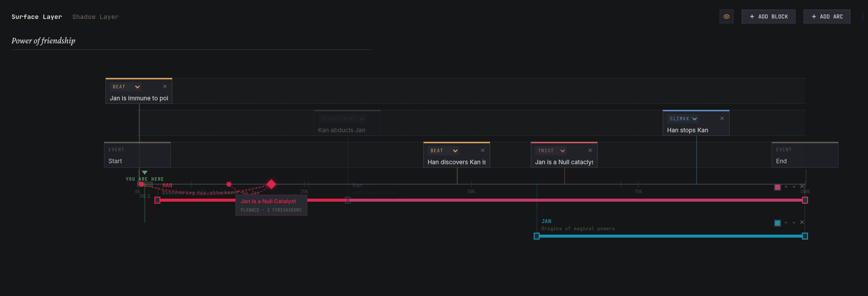Screen dimensions: 868x296
Task: Delete the JAN arc
Action: (x=802, y=223)
